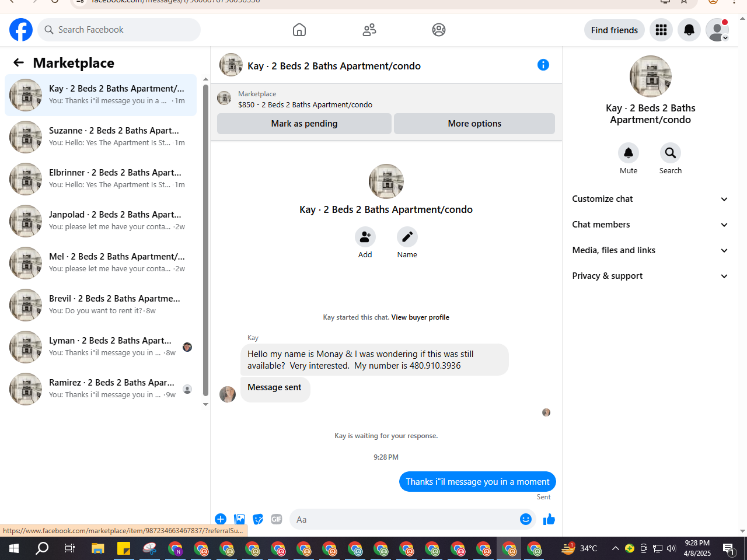
Task: Open Elbrinner conversation in chat list
Action: click(x=100, y=179)
